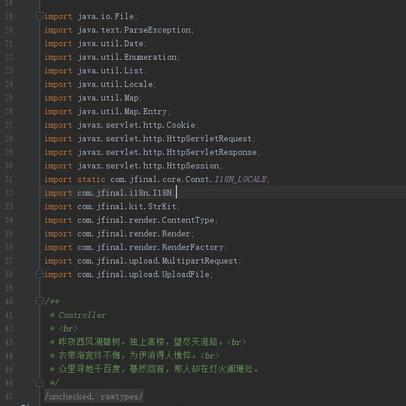Click the HttpSession import
The height and width of the screenshot is (406, 406).
coord(133,166)
